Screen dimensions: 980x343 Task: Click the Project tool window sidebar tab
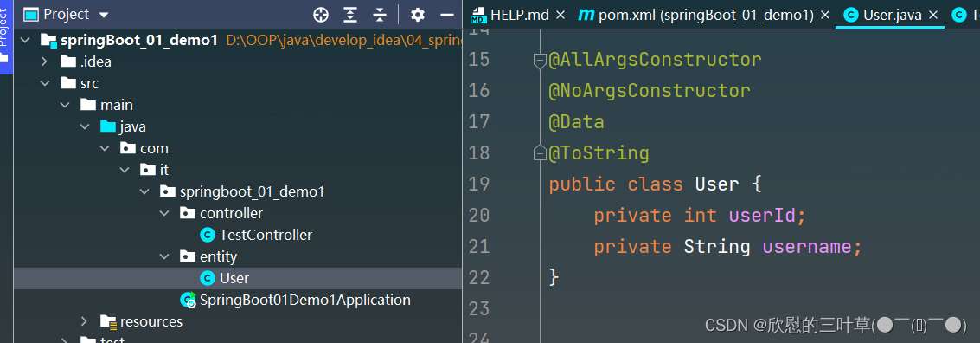point(6,36)
